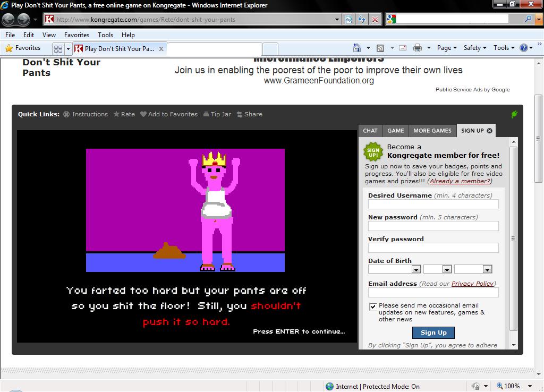Uncheck the occasional email updates checkbox
The image size is (544, 392).
point(373,306)
